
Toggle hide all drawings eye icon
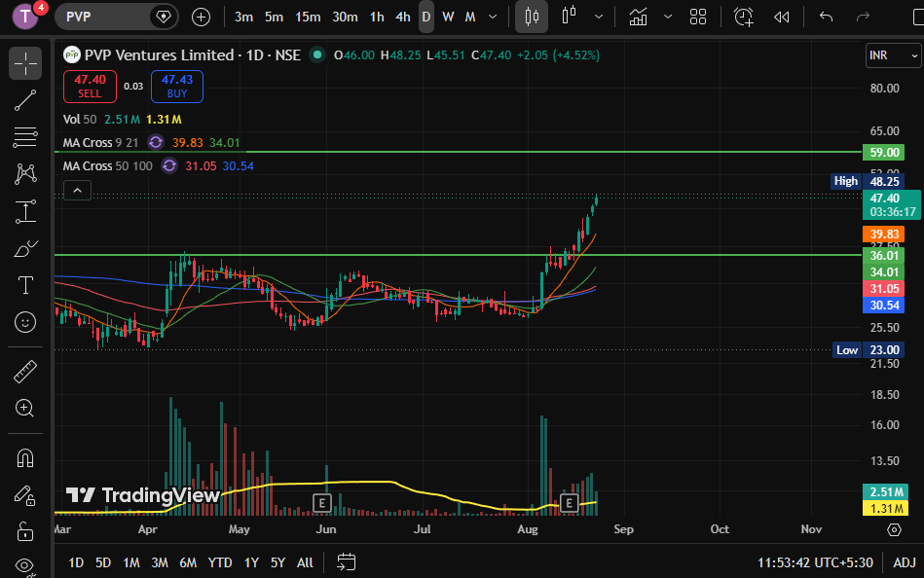[x=25, y=566]
